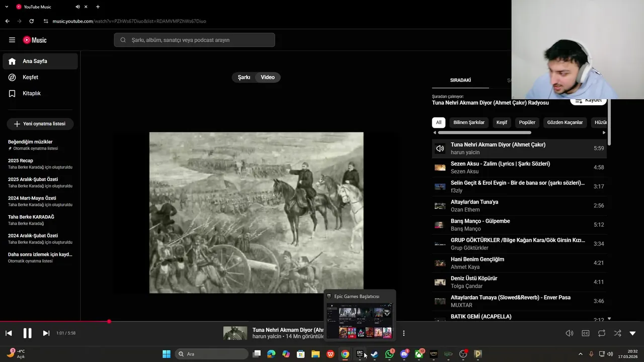
Task: Filter queue by Keşif
Action: 502,122
